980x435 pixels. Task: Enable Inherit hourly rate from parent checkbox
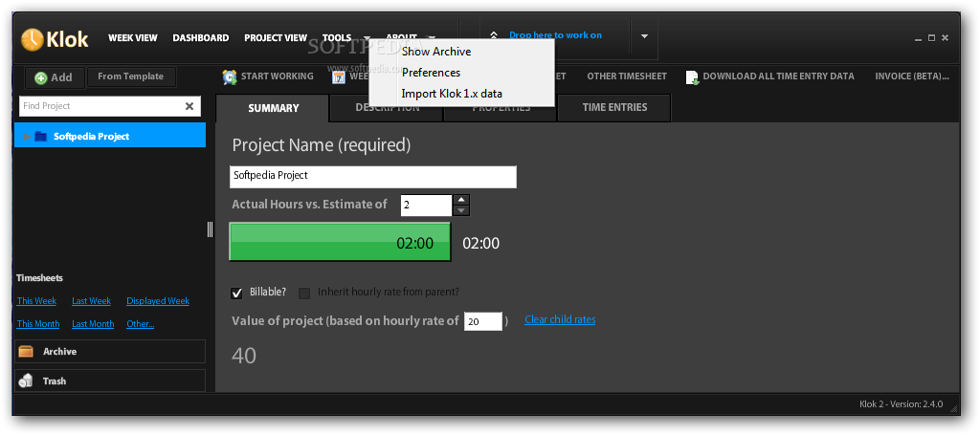point(304,293)
